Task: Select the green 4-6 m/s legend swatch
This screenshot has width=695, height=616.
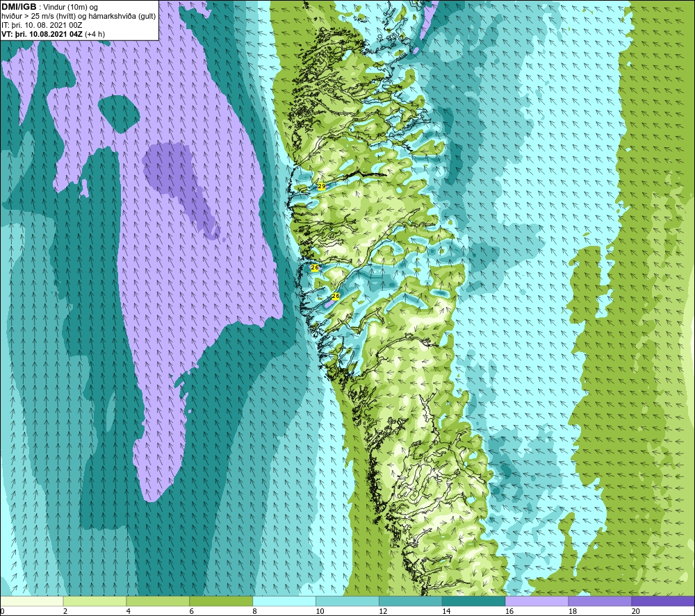Action: coord(158,601)
